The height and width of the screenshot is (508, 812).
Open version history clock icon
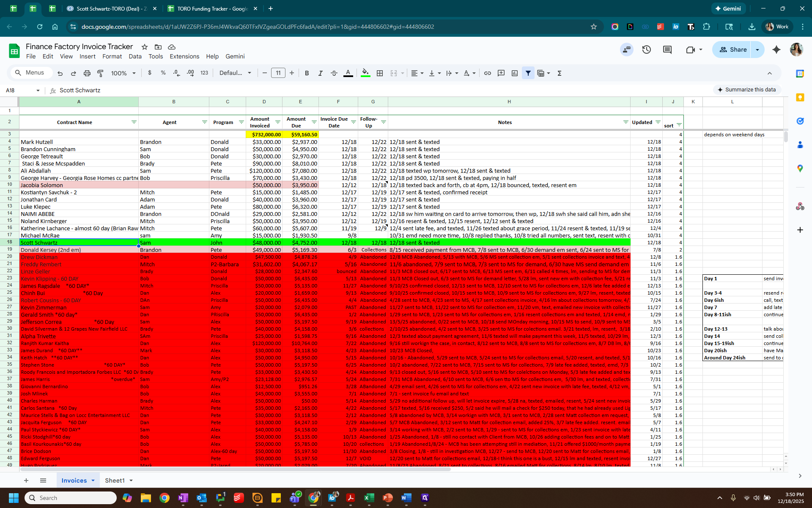[x=646, y=50]
